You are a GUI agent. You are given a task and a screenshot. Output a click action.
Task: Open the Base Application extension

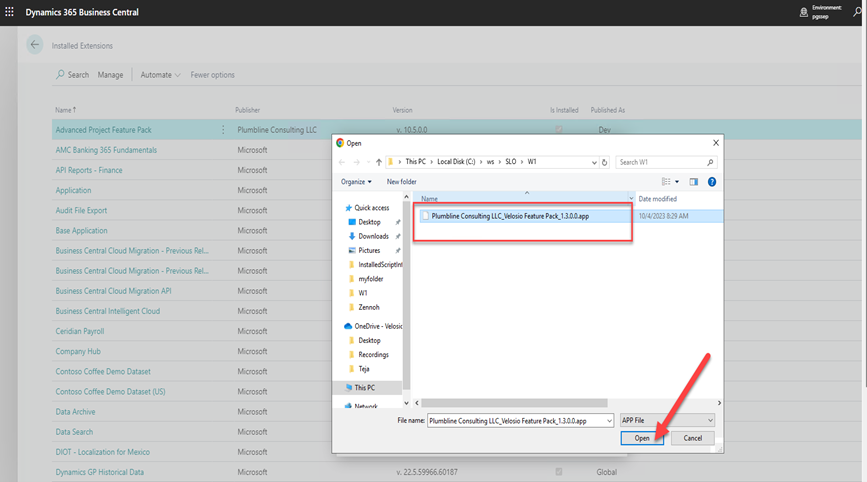81,230
